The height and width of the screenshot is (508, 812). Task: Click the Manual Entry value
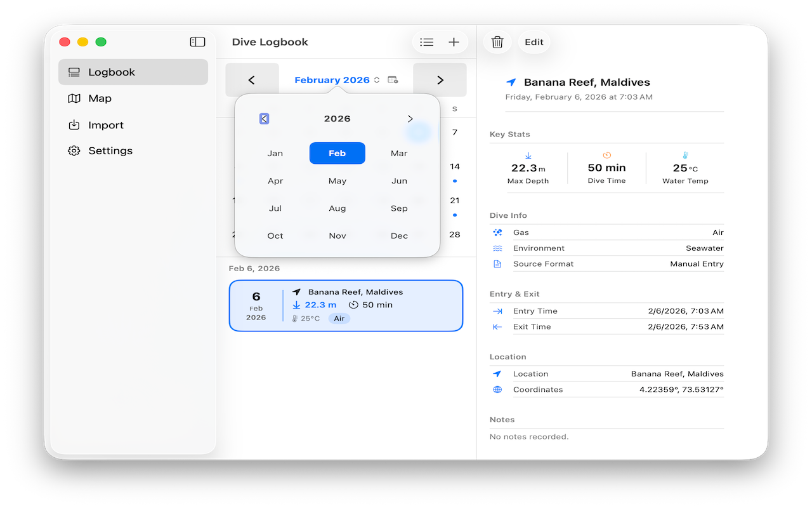(x=697, y=264)
